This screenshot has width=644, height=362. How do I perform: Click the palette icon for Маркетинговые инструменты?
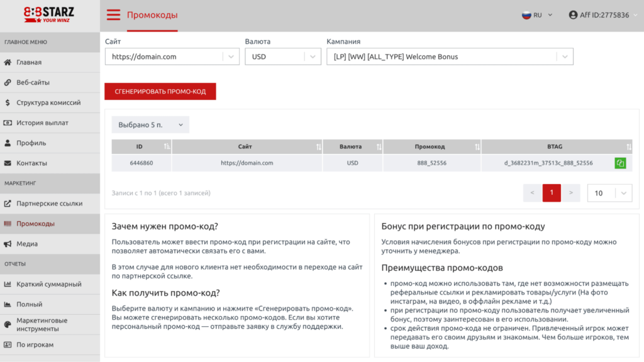(x=8, y=325)
